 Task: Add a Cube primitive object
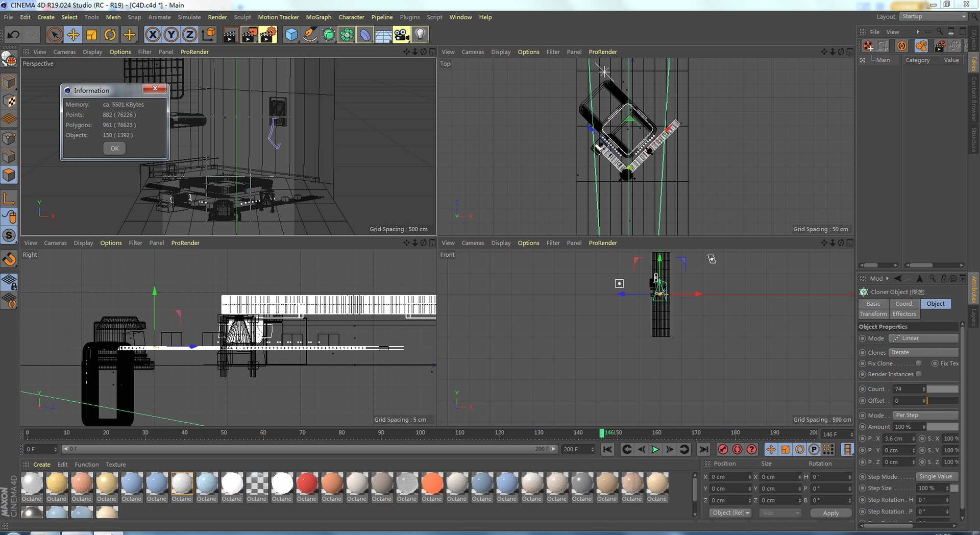click(x=291, y=35)
